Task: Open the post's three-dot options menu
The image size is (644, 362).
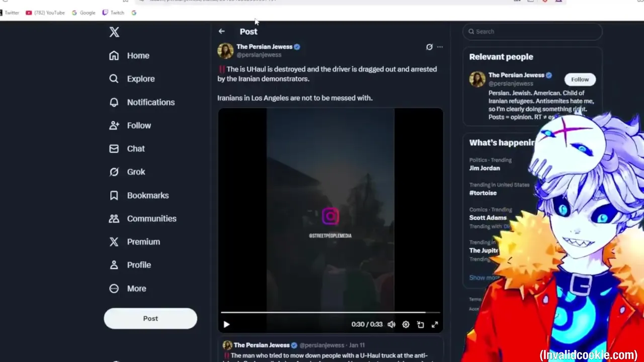Action: [440, 47]
